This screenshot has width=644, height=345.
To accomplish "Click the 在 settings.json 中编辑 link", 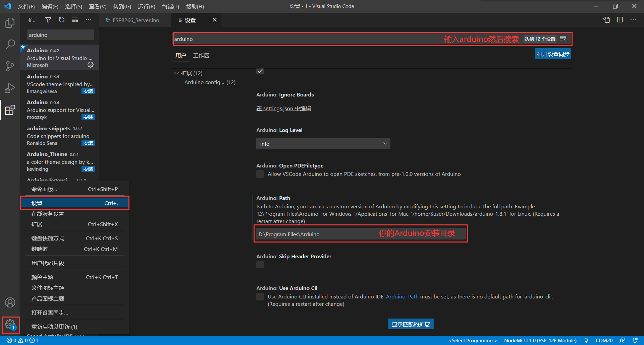I will (283, 108).
